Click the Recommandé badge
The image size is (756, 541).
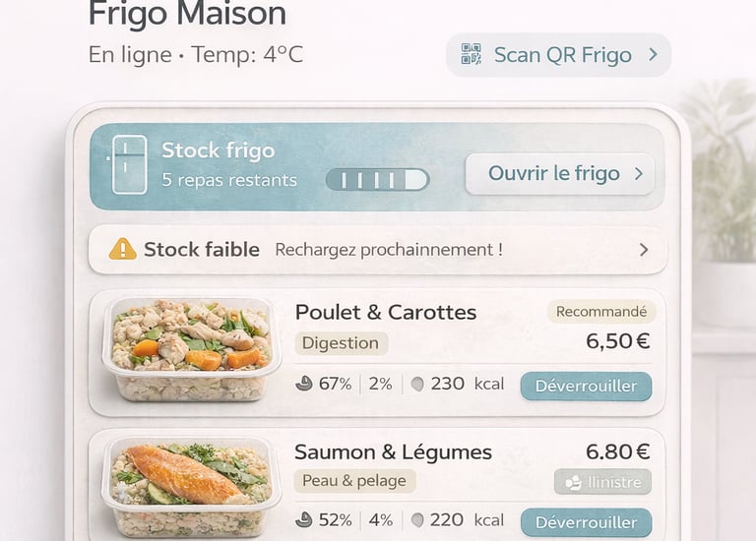point(601,312)
